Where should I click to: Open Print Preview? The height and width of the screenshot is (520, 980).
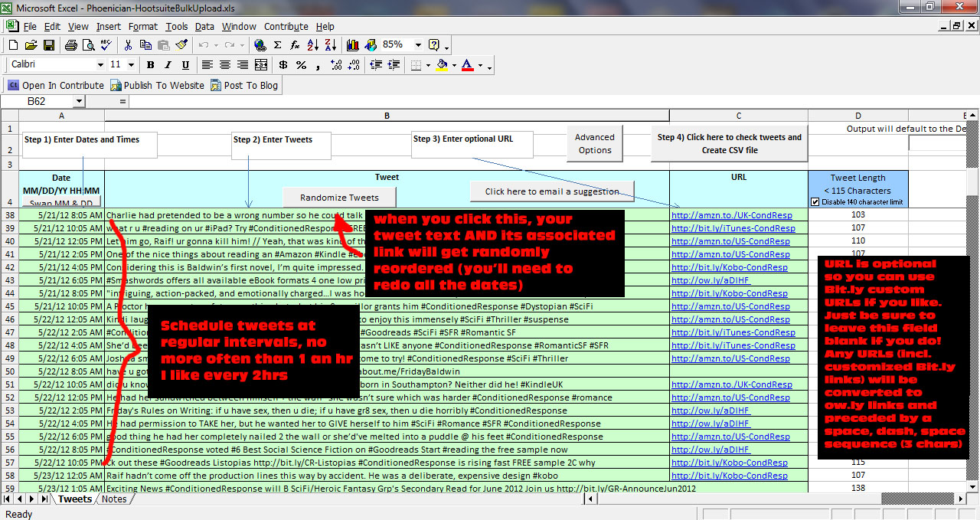click(88, 45)
